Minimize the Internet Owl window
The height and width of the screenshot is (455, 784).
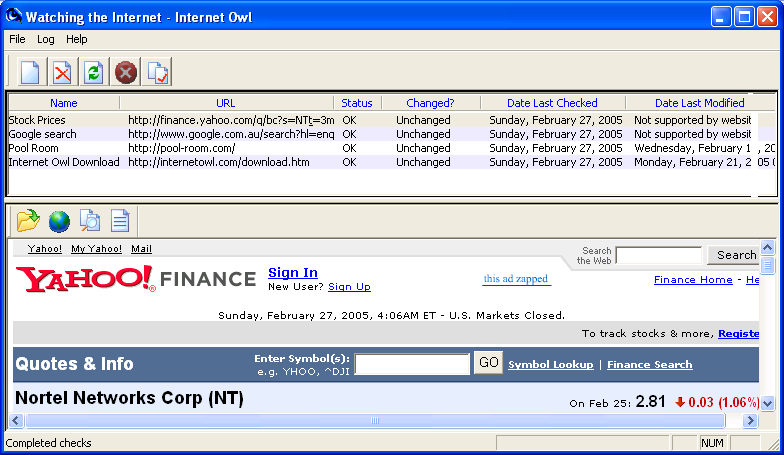click(x=720, y=16)
